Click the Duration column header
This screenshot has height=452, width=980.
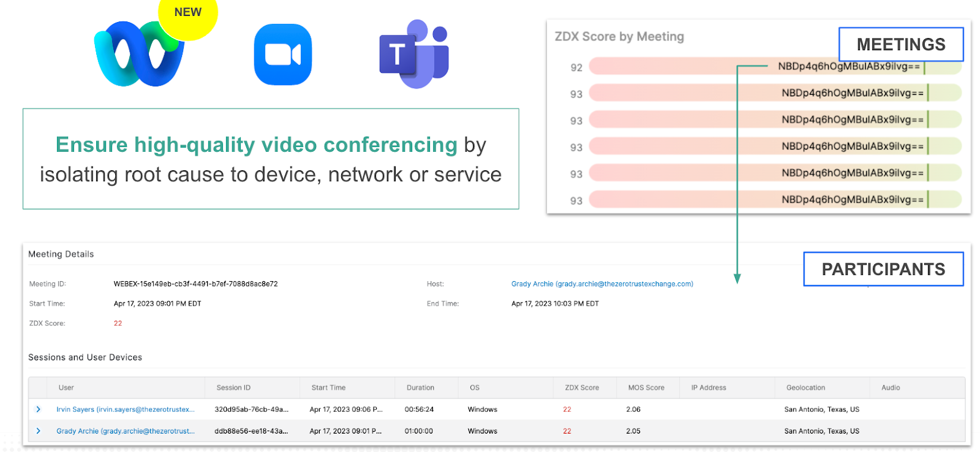pyautogui.click(x=420, y=388)
